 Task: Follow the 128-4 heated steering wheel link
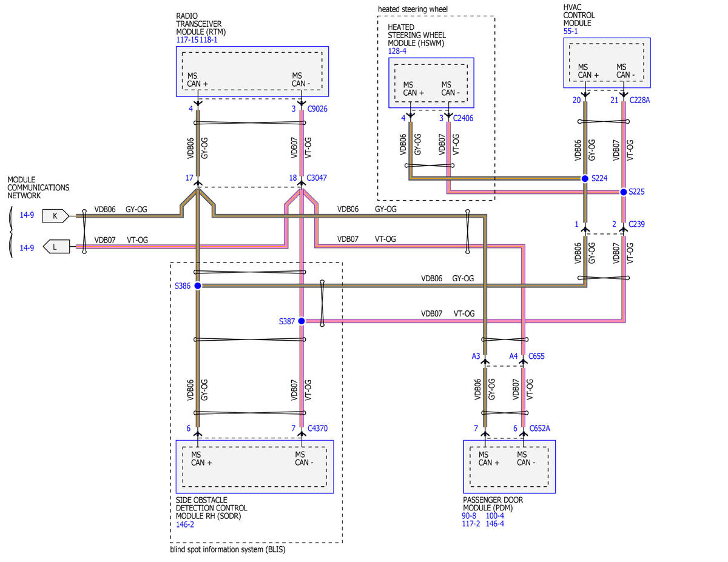[x=397, y=51]
